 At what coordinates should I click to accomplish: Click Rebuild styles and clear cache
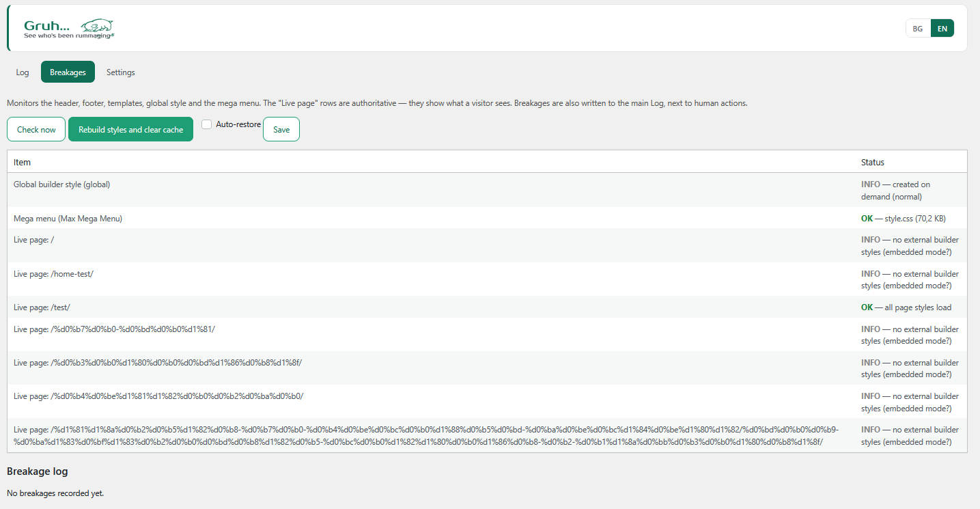(x=130, y=129)
